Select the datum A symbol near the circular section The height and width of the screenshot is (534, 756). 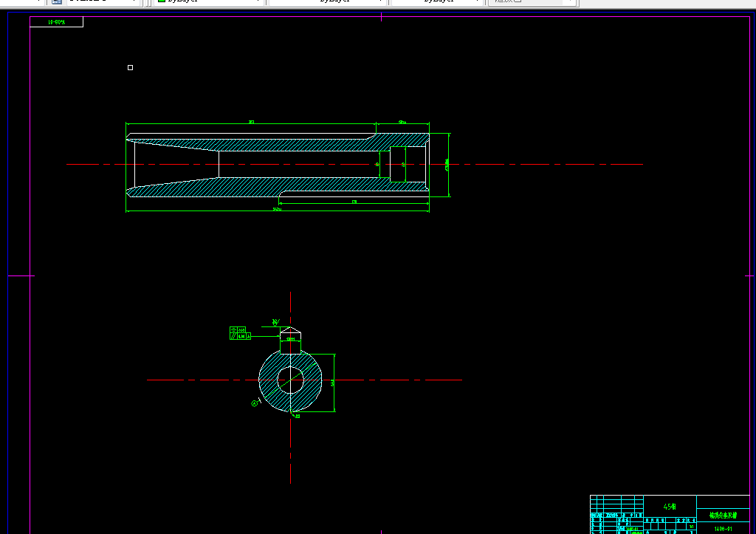tap(255, 403)
